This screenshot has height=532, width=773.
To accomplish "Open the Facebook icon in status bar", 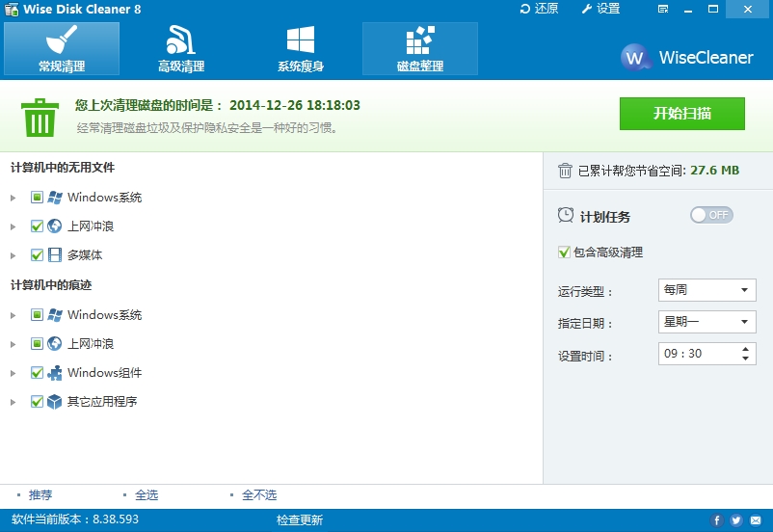I will click(717, 520).
